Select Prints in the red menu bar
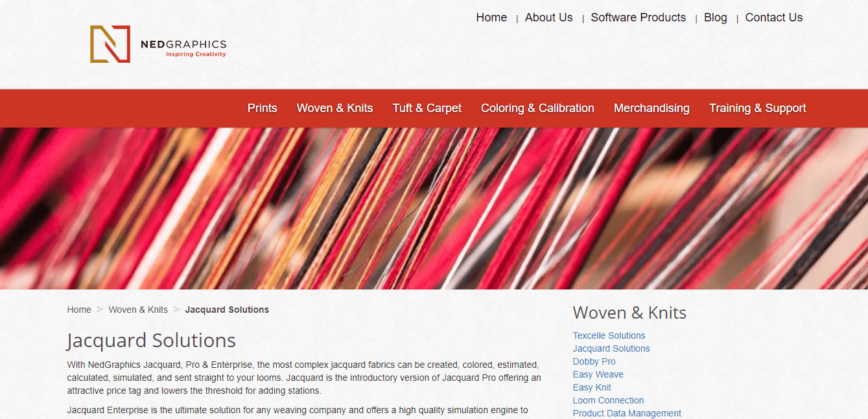The image size is (868, 419). (x=262, y=108)
